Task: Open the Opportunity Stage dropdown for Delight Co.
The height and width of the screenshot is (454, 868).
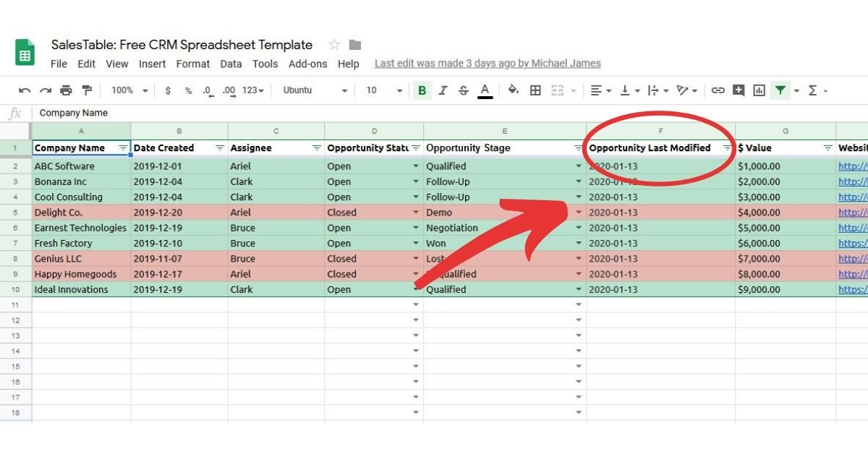Action: (x=579, y=212)
